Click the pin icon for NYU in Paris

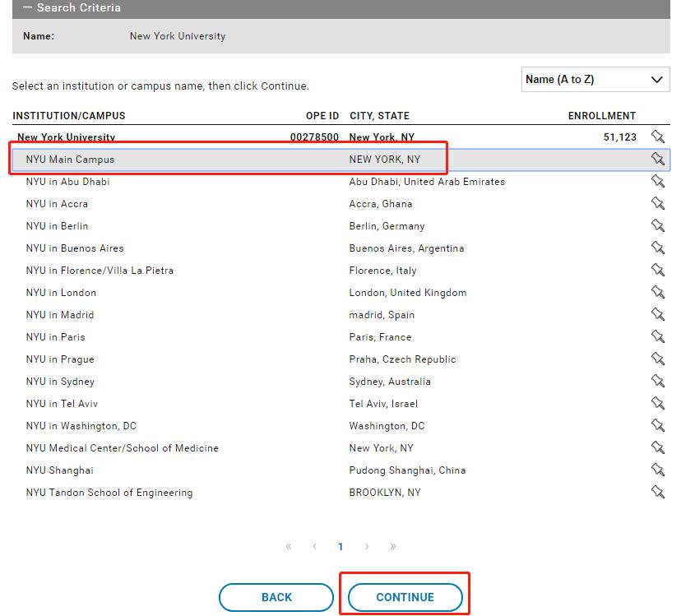(657, 336)
